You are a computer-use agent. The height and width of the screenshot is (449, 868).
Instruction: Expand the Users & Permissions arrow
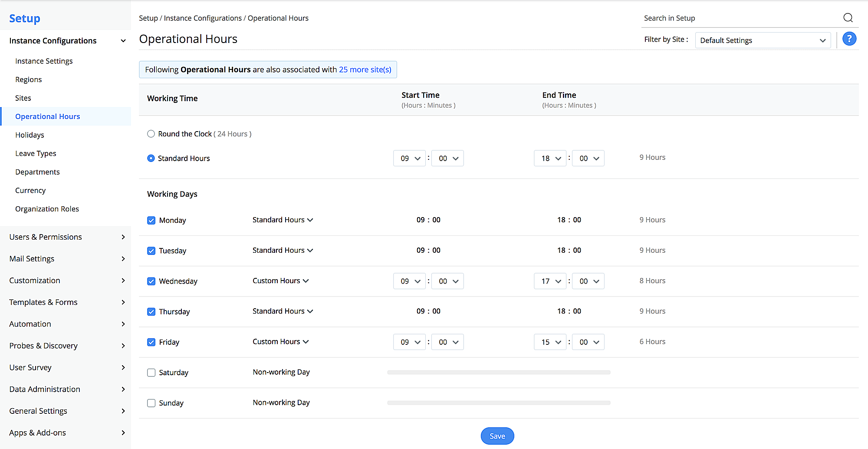click(123, 237)
